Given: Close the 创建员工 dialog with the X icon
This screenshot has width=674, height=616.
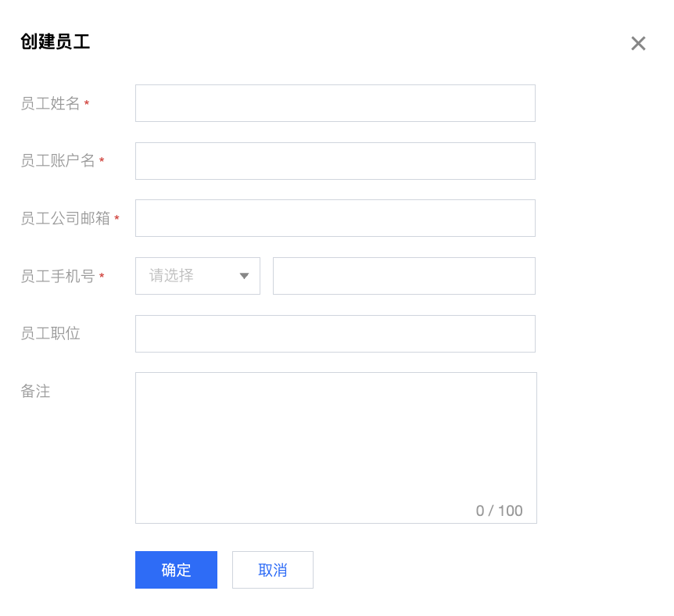Looking at the screenshot, I should 638,44.
